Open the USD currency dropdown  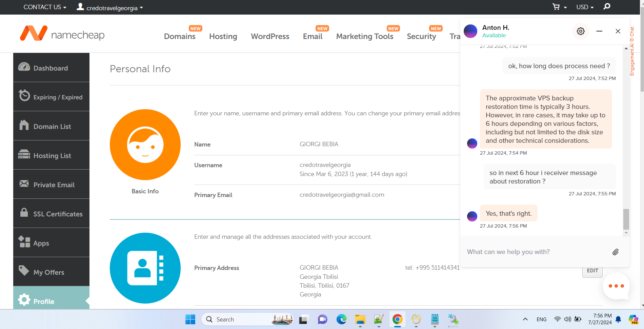point(585,7)
